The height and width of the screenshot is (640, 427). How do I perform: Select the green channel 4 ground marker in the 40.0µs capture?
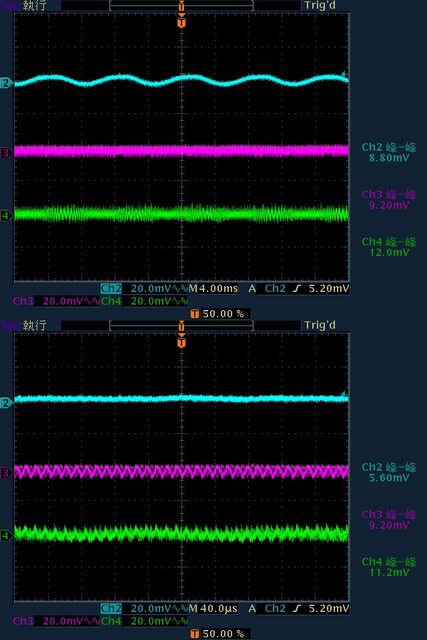(x=6, y=535)
